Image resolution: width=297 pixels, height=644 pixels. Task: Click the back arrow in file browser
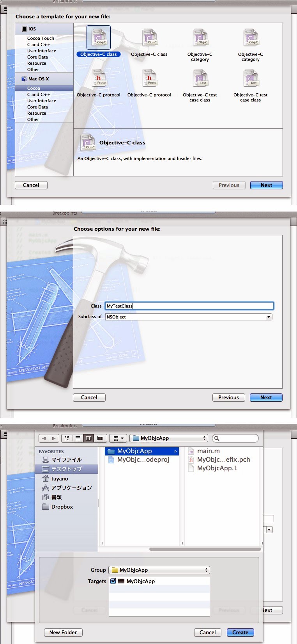point(44,438)
